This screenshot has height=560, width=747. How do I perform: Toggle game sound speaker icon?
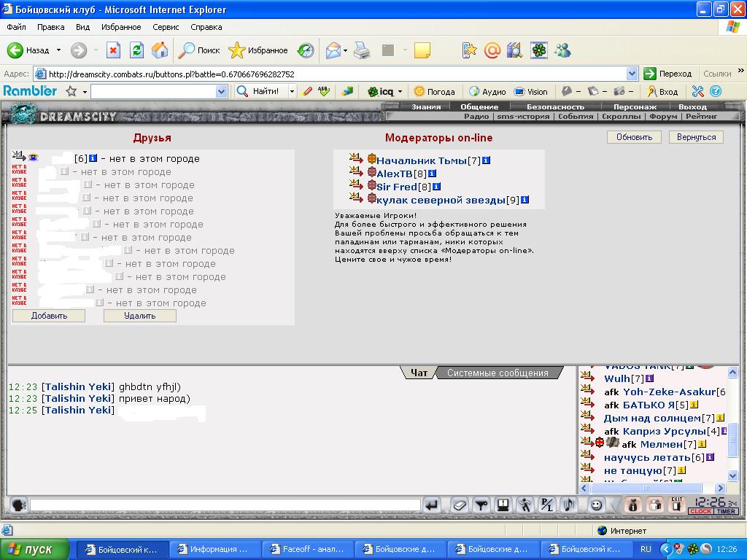(568, 505)
